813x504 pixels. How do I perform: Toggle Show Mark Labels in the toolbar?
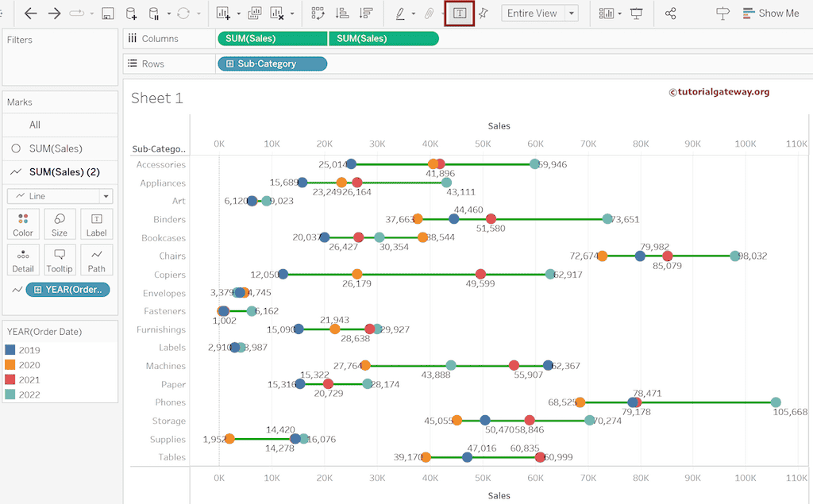[x=459, y=13]
